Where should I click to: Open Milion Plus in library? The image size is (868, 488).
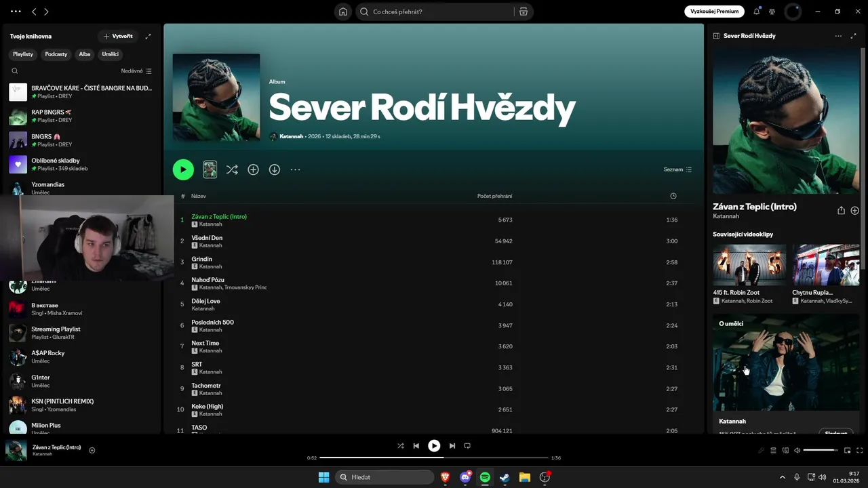[x=82, y=428]
